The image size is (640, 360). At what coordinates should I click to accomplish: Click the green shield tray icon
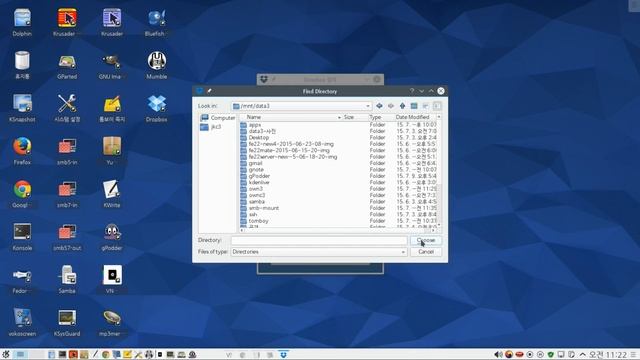tap(551, 355)
